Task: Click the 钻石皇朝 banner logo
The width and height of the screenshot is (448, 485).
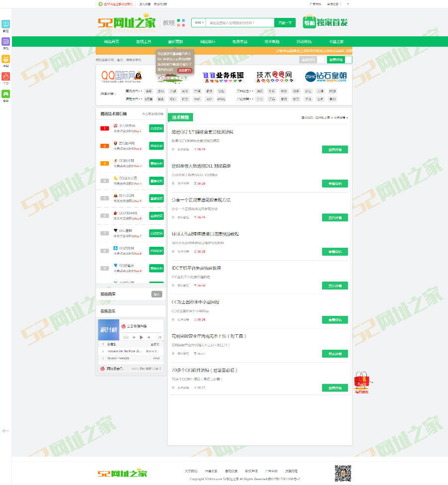Action: [326, 77]
